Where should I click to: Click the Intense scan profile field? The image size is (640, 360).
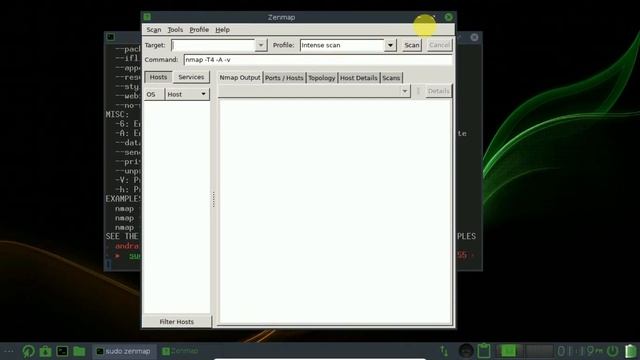coord(342,45)
